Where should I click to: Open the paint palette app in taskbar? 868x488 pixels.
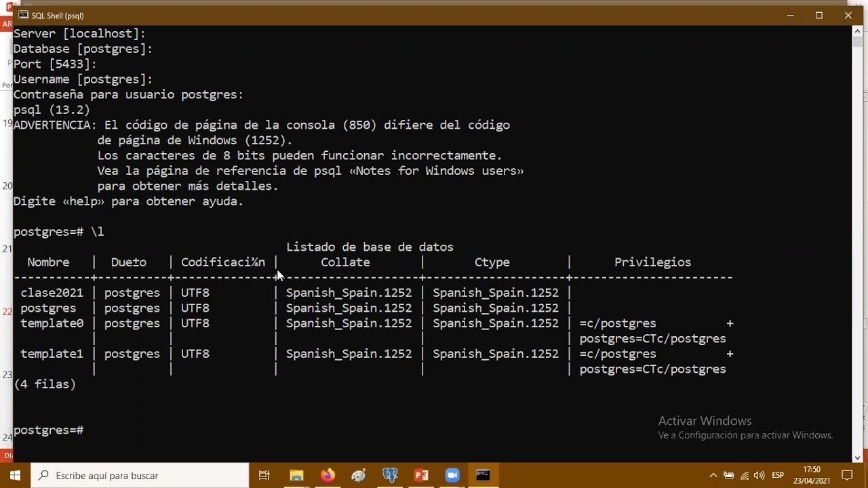(x=359, y=476)
